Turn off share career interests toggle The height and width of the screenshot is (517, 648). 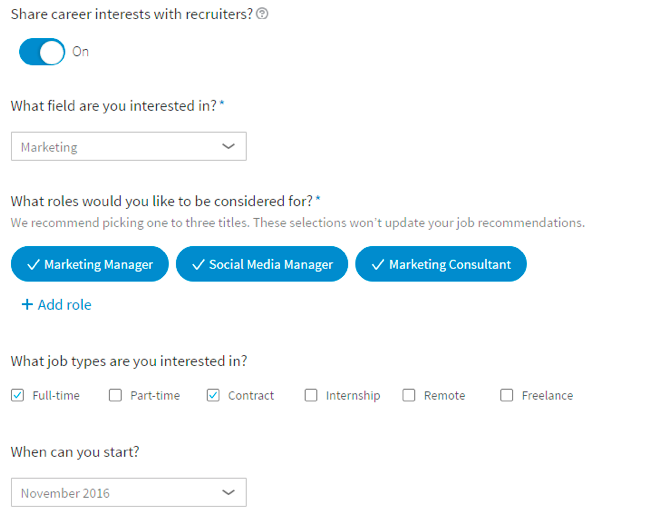pos(42,52)
